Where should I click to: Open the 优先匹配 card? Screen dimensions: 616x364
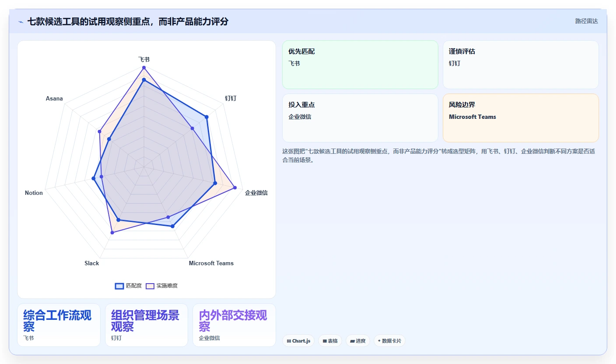point(360,65)
